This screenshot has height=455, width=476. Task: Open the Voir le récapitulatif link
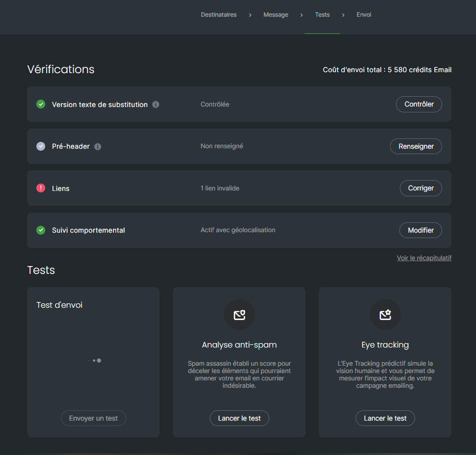point(424,258)
